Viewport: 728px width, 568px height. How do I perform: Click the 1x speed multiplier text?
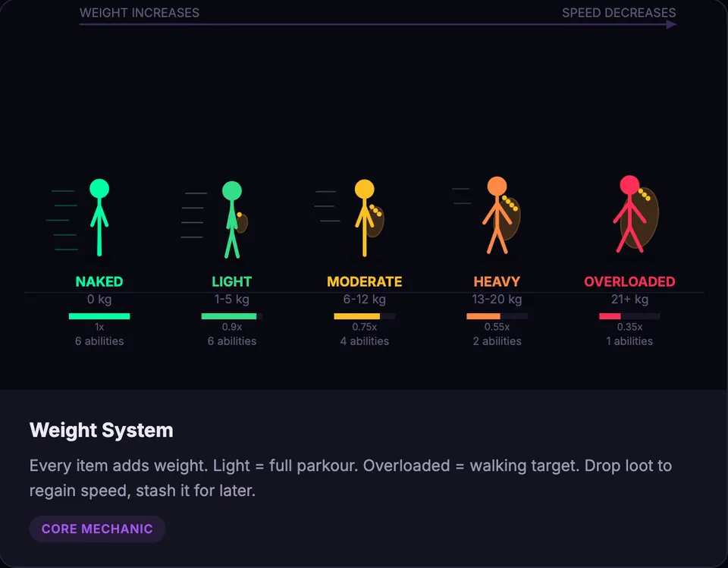pos(99,327)
